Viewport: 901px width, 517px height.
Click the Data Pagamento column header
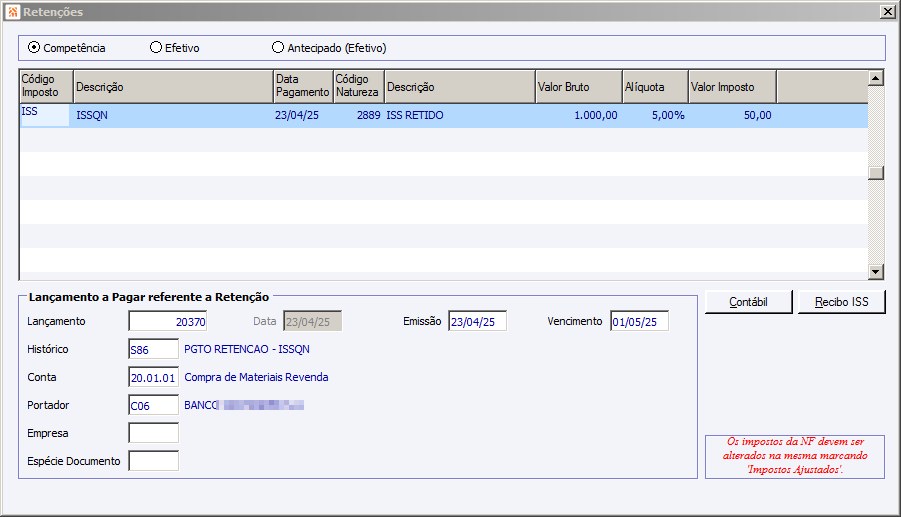(303, 86)
